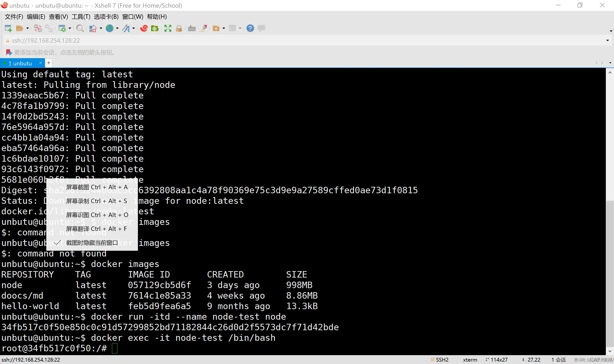Screen dimensions: 614x364
Task: Open the Help question mark icon
Action: point(250,28)
